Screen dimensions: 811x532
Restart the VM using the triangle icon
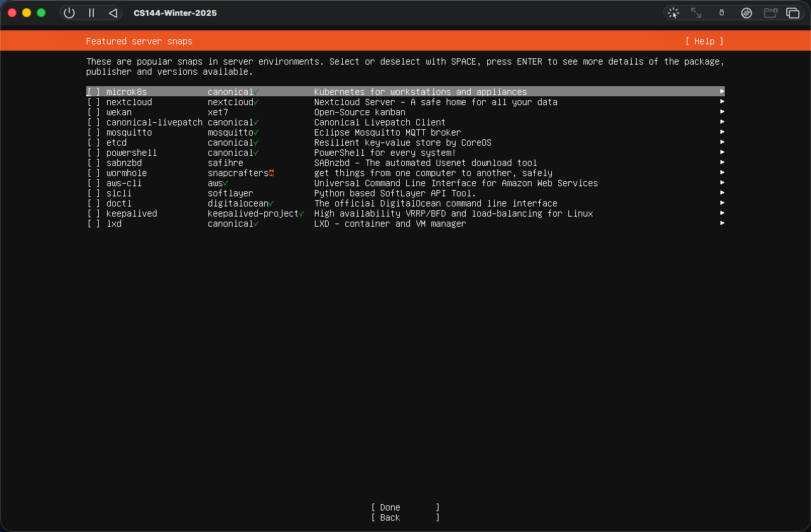point(113,13)
